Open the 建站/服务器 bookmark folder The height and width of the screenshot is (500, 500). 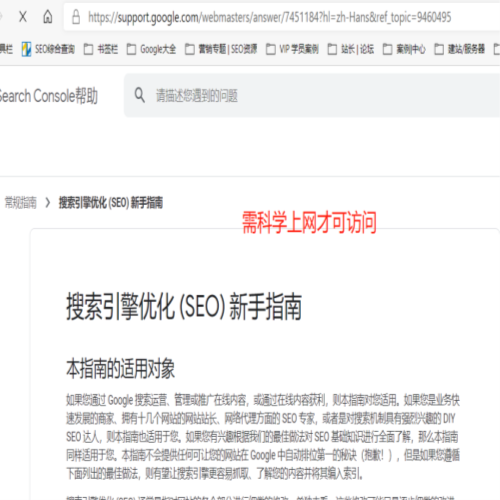point(460,49)
